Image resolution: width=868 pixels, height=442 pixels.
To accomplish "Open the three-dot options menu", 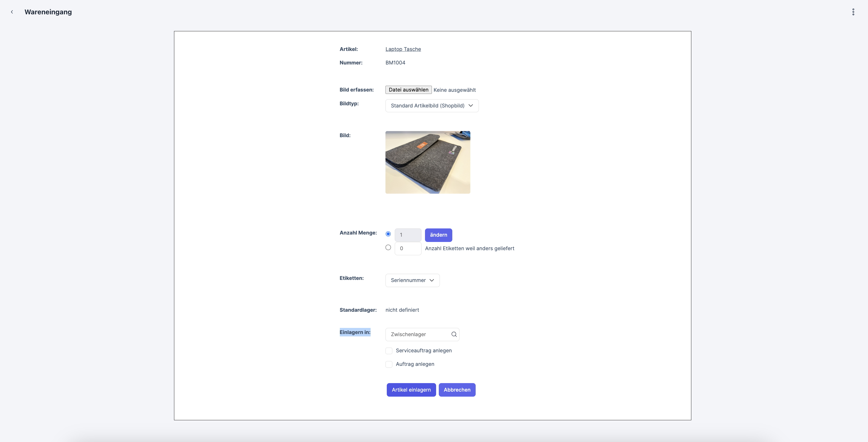I will [853, 12].
